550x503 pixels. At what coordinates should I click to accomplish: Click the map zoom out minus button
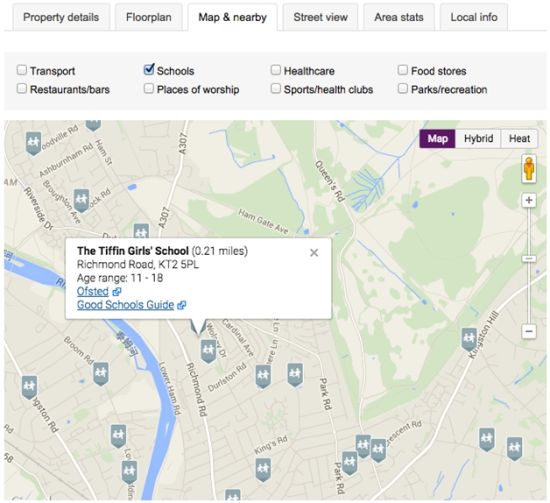tap(529, 331)
